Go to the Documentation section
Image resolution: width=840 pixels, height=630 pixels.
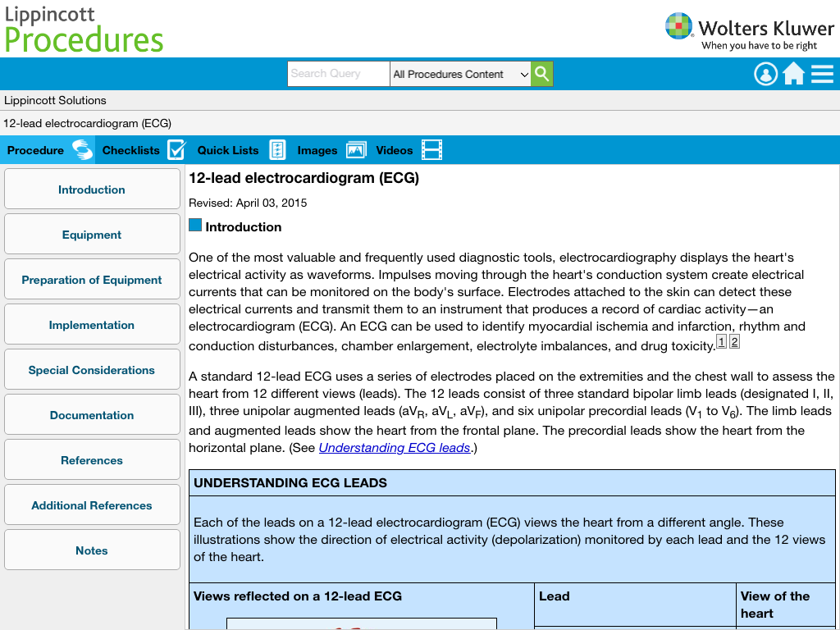pos(92,414)
